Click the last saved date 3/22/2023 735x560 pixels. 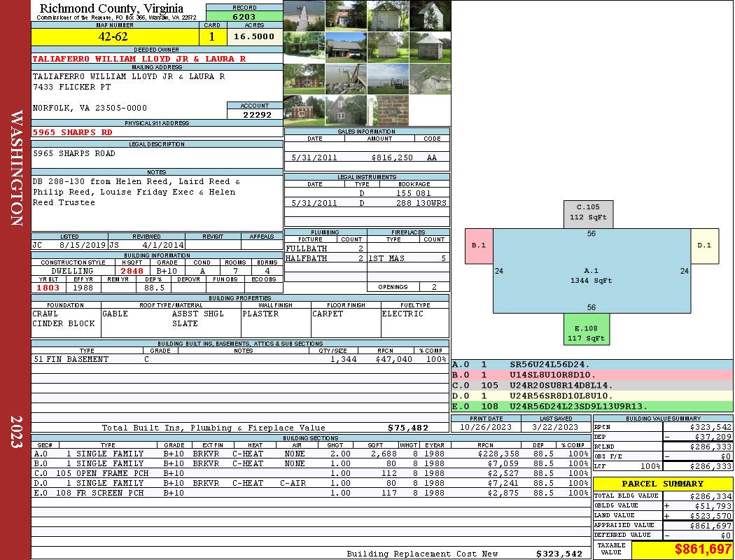[555, 427]
